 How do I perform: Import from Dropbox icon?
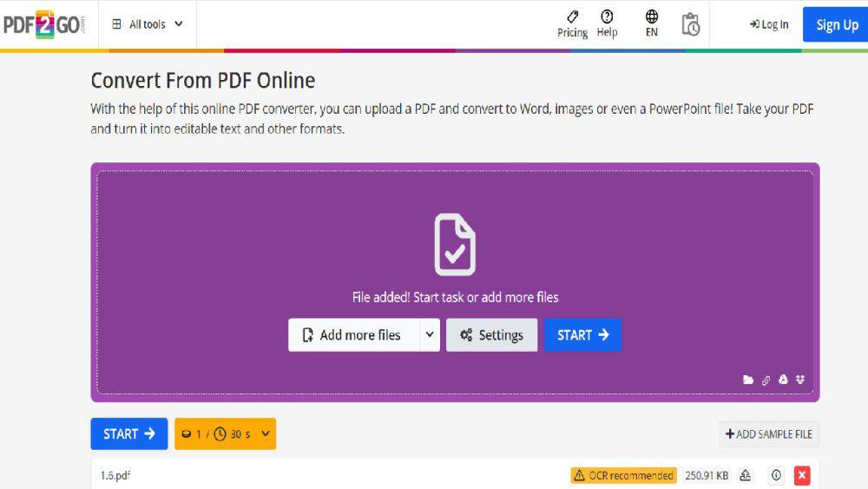pyautogui.click(x=800, y=380)
